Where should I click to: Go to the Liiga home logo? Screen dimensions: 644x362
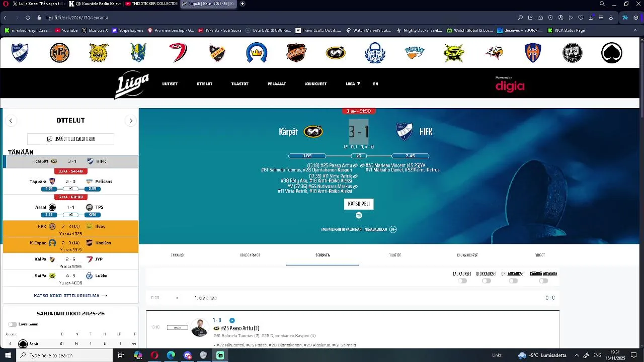[132, 84]
